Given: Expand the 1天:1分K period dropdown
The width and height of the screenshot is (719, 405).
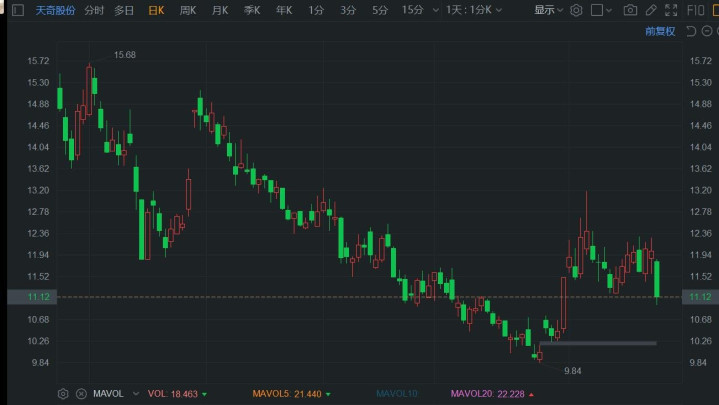Looking at the screenshot, I should click(x=474, y=10).
